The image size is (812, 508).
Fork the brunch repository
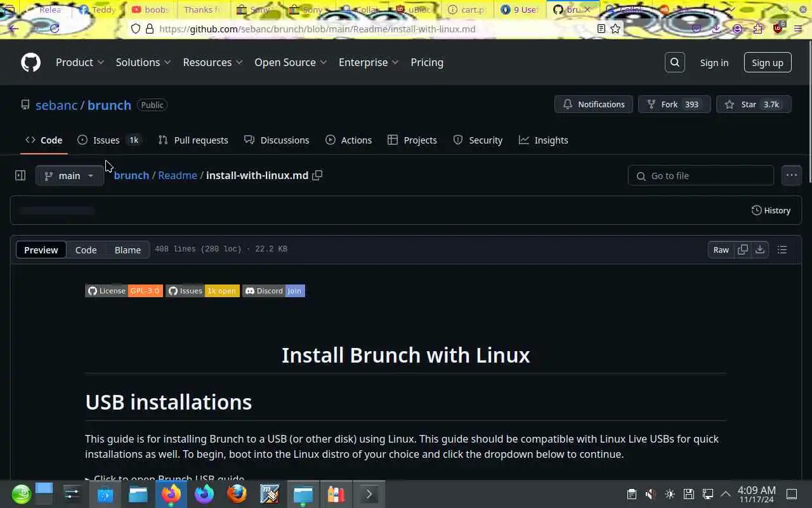(x=674, y=104)
